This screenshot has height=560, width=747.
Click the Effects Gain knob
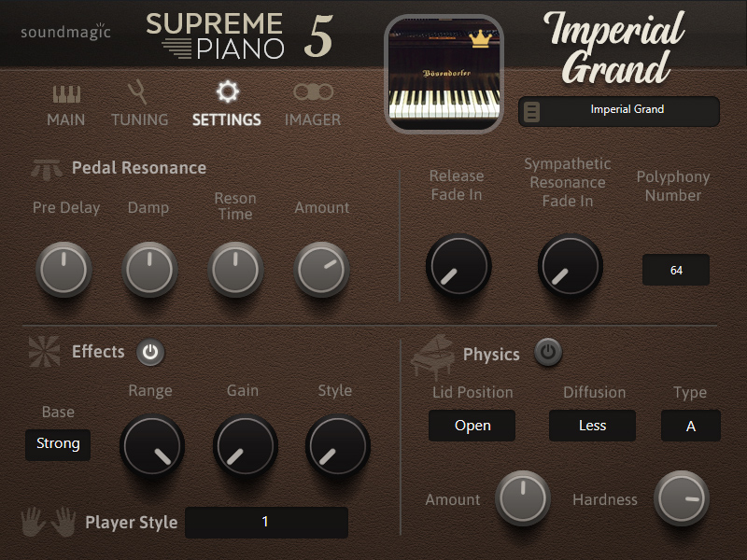coord(246,446)
